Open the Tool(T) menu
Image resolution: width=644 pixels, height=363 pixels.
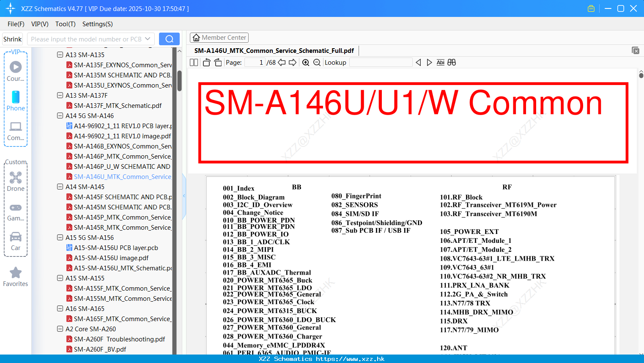(66, 24)
